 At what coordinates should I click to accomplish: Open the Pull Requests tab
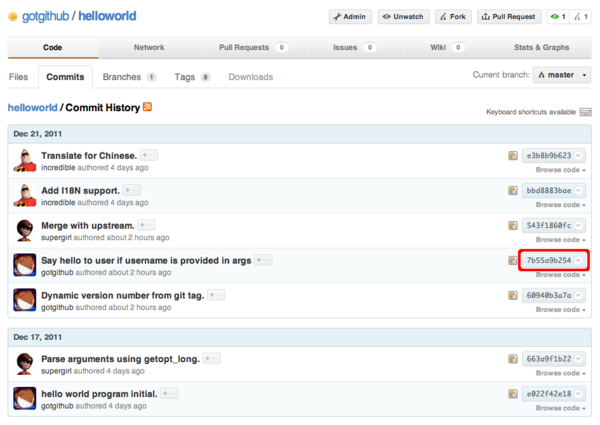(x=253, y=47)
